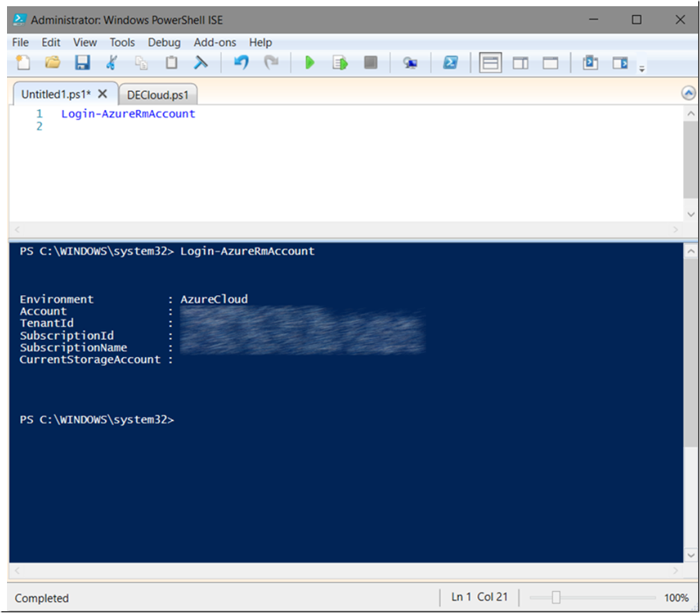Script pane horizontal scroll left arrow
700x613 pixels.
(x=17, y=229)
